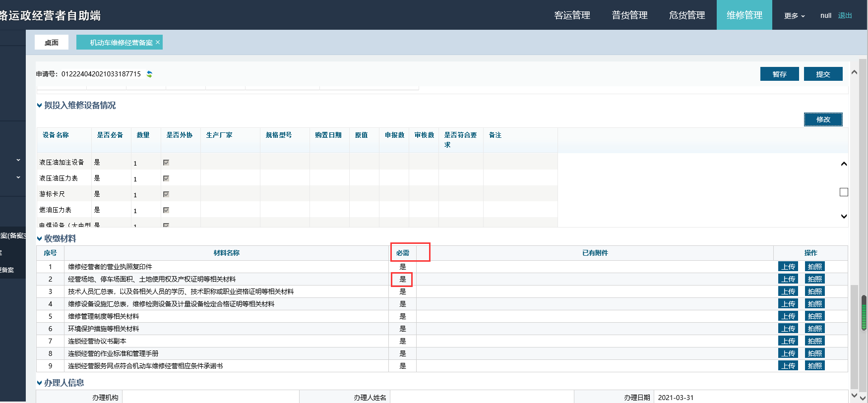This screenshot has height=403, width=868.
Task: Toggle 是否外协 checkbox for 液压油加注设备
Action: [166, 163]
